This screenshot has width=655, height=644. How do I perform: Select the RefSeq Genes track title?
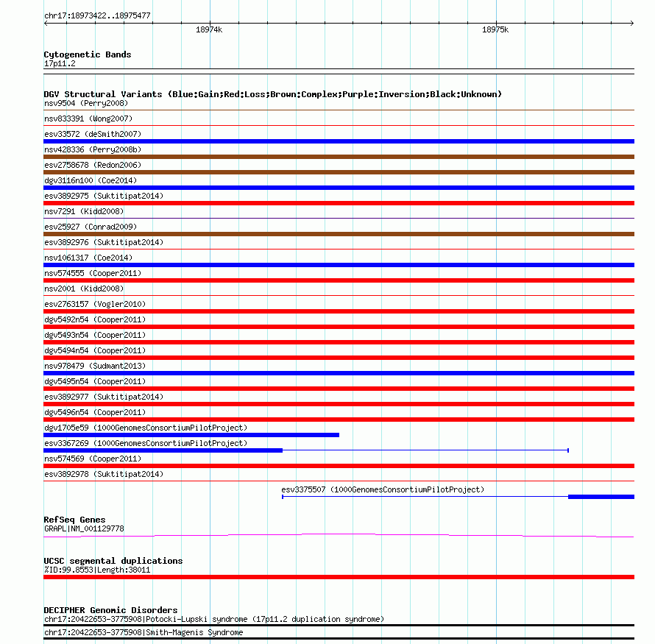click(x=74, y=520)
